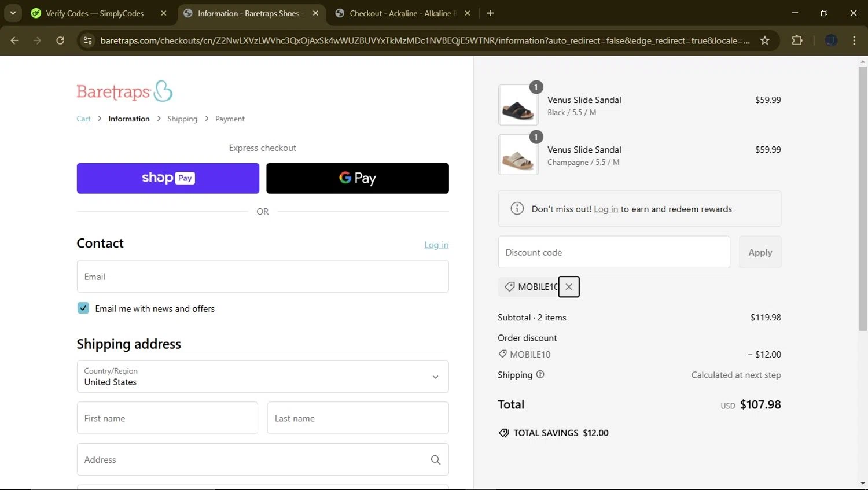Click the browser address bar URL
868x490 pixels.
pos(425,40)
